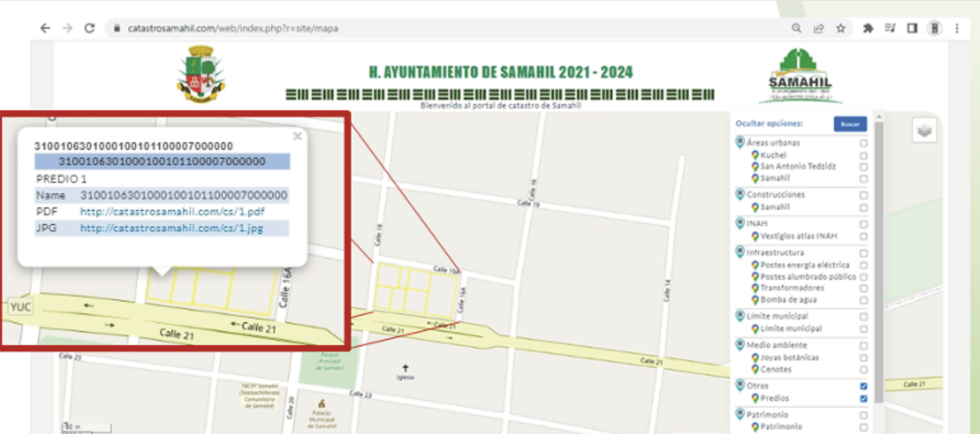Reload the page with refresh icon
980x434 pixels.
(x=90, y=28)
